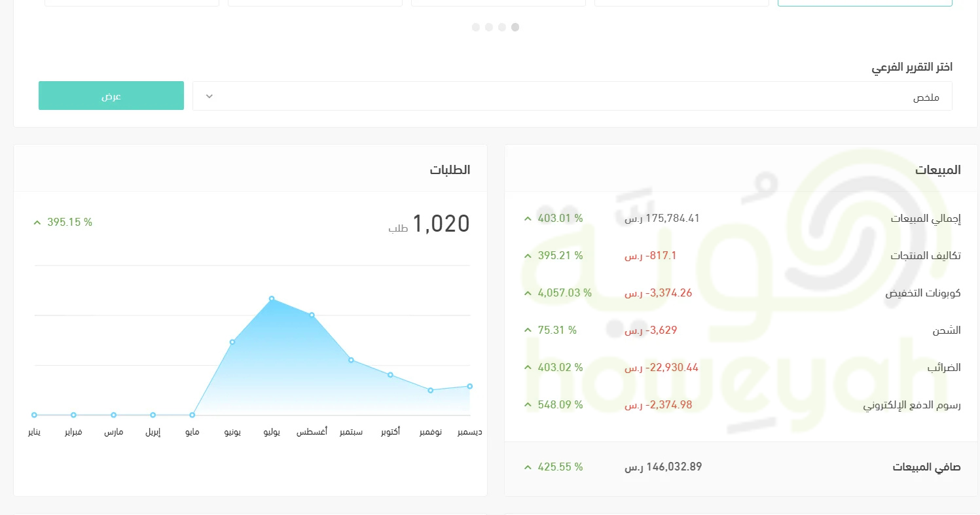
Task: Open the ملخص sub-report selection box
Action: [x=572, y=96]
